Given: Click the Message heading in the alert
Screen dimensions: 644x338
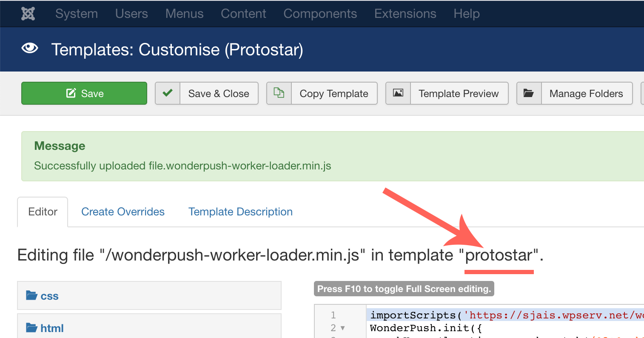Looking at the screenshot, I should (x=60, y=146).
